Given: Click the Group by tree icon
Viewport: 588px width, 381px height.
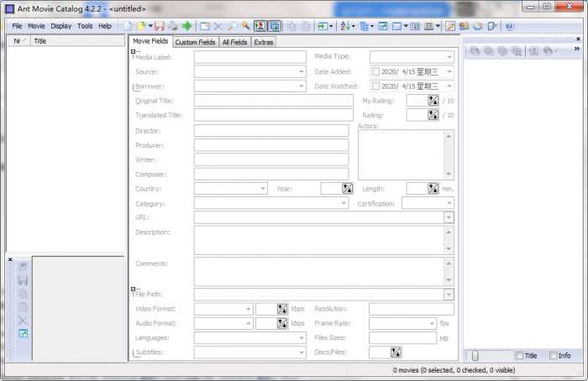Looking at the screenshot, I should coord(364,26).
